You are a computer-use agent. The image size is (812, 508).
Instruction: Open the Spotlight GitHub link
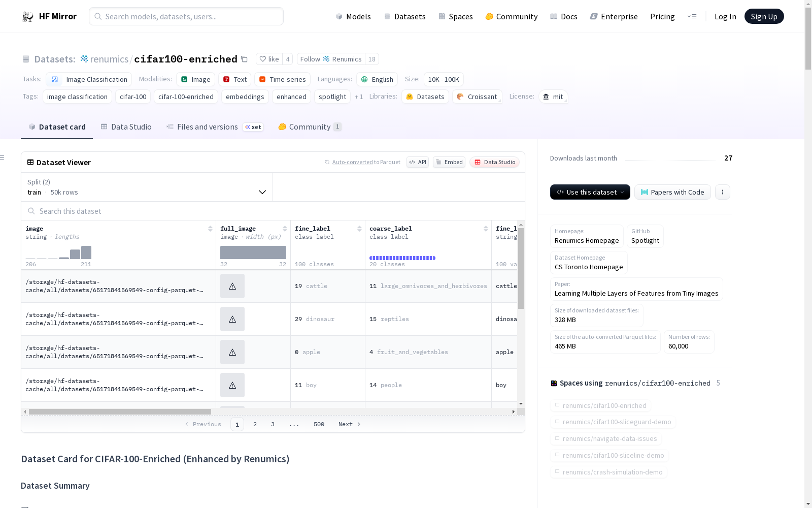click(645, 236)
